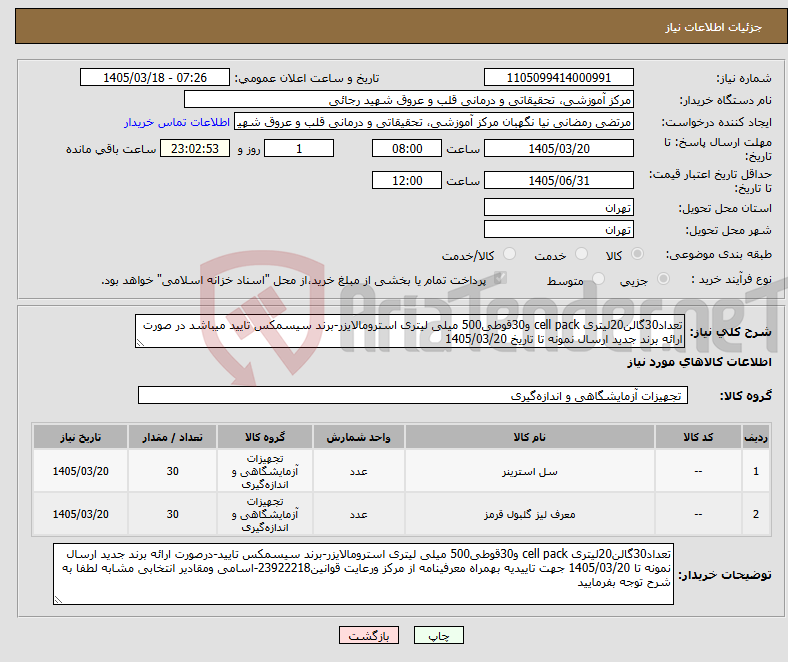The height and width of the screenshot is (662, 788).
Task: Click the validity time 12:00 field
Action: pyautogui.click(x=407, y=180)
